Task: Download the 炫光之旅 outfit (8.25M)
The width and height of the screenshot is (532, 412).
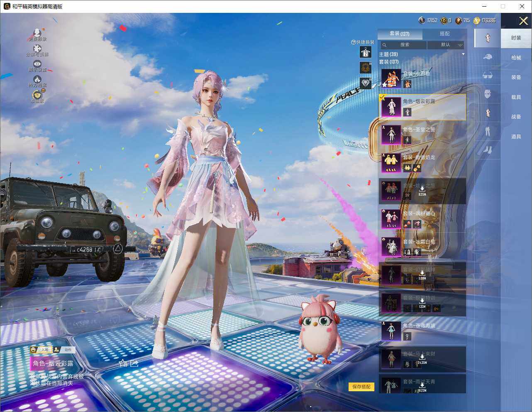Action: click(422, 191)
